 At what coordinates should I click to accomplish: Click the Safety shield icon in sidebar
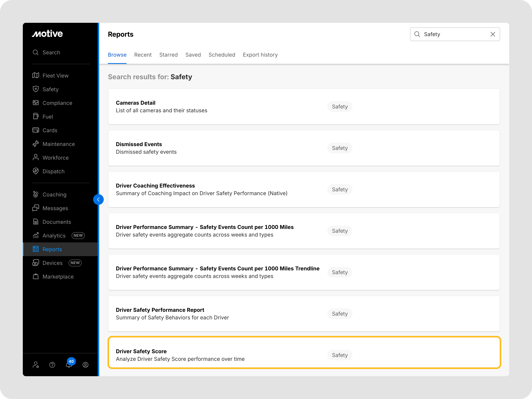click(x=36, y=89)
